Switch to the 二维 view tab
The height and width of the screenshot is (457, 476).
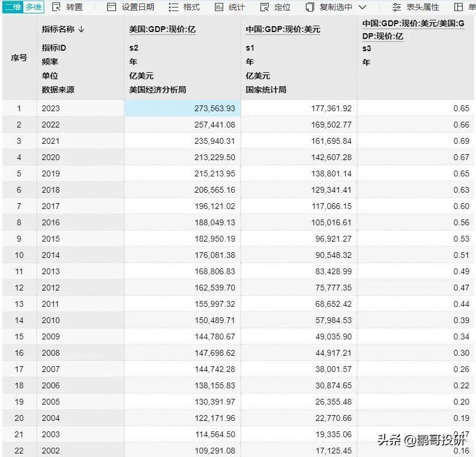(13, 6)
